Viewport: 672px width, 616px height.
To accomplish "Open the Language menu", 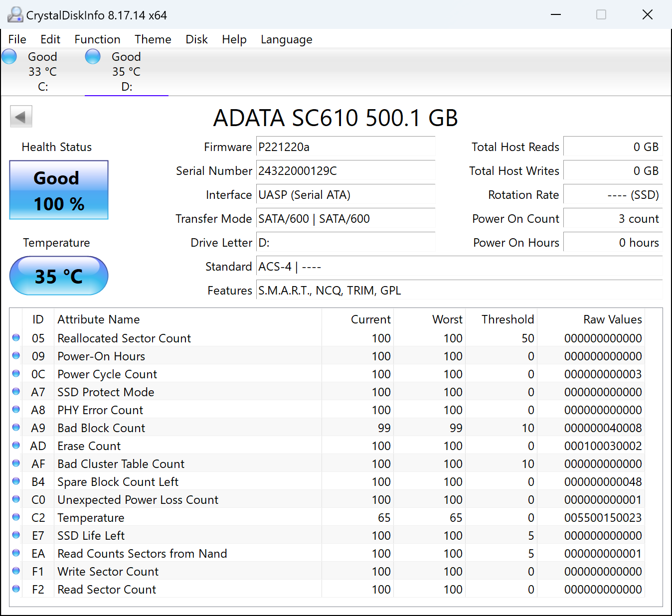I will pos(286,39).
